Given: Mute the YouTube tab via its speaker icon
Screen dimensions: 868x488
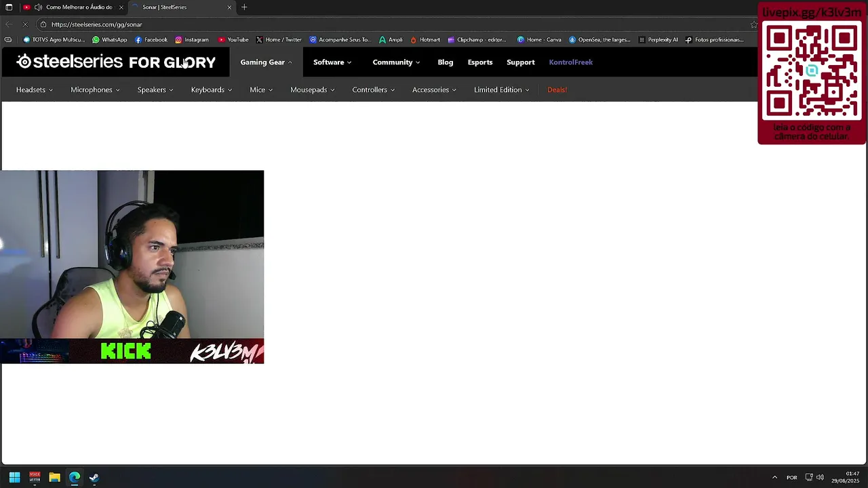Looking at the screenshot, I should (x=38, y=7).
